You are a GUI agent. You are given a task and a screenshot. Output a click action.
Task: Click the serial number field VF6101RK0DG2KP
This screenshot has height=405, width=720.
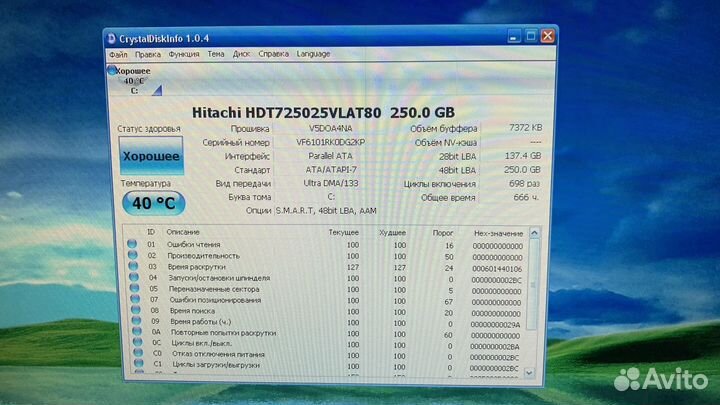331,143
